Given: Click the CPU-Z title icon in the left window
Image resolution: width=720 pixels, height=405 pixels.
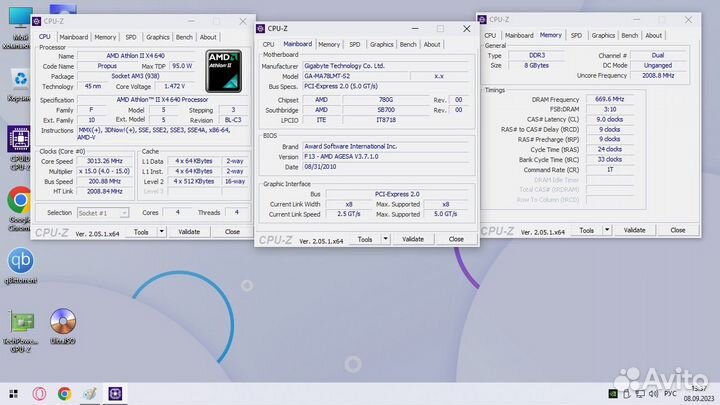Looking at the screenshot, I should [37, 21].
